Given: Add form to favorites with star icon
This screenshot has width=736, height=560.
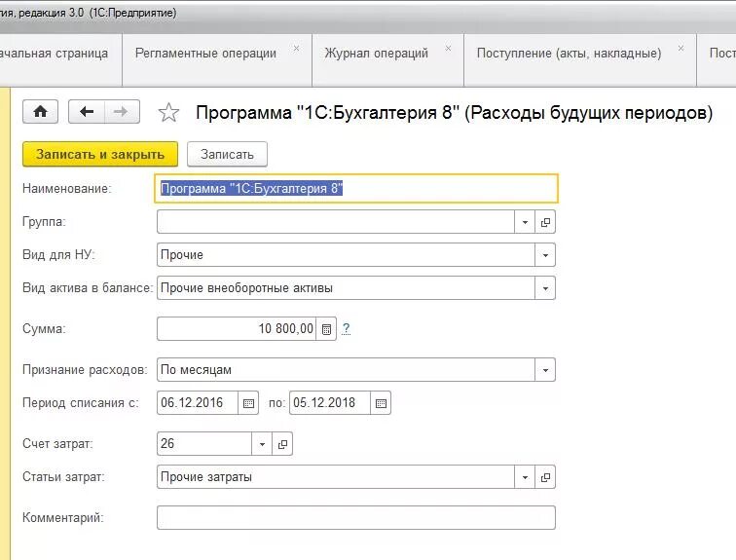Looking at the screenshot, I should point(168,113).
